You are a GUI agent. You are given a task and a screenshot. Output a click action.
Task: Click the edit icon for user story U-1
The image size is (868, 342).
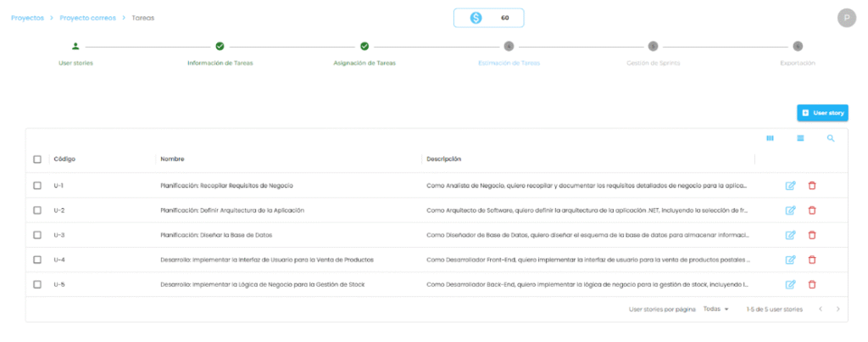(790, 186)
